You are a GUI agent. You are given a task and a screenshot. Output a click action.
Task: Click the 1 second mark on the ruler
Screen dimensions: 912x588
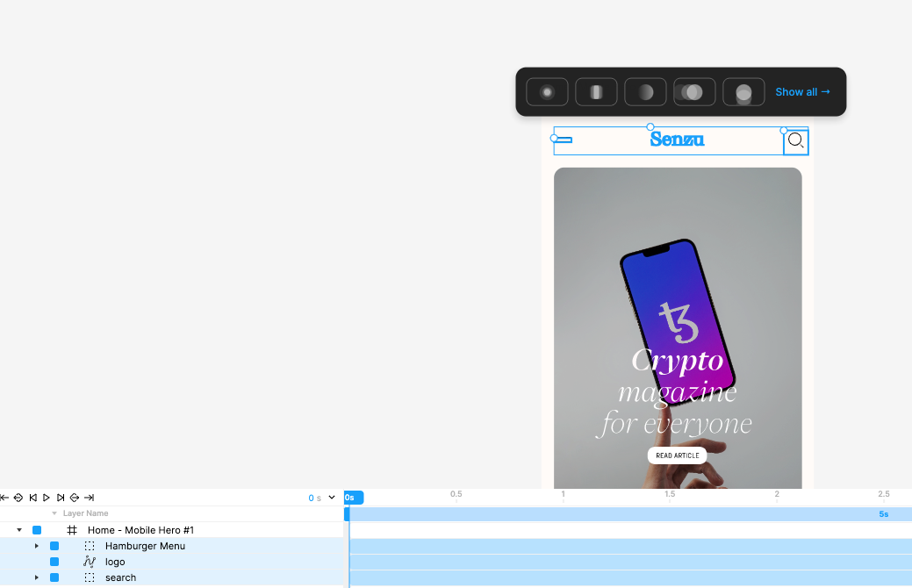[563, 494]
